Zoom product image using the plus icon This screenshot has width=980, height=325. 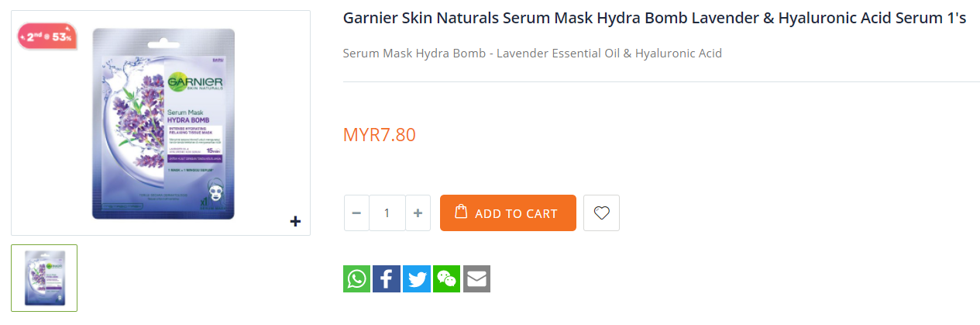coord(295,221)
